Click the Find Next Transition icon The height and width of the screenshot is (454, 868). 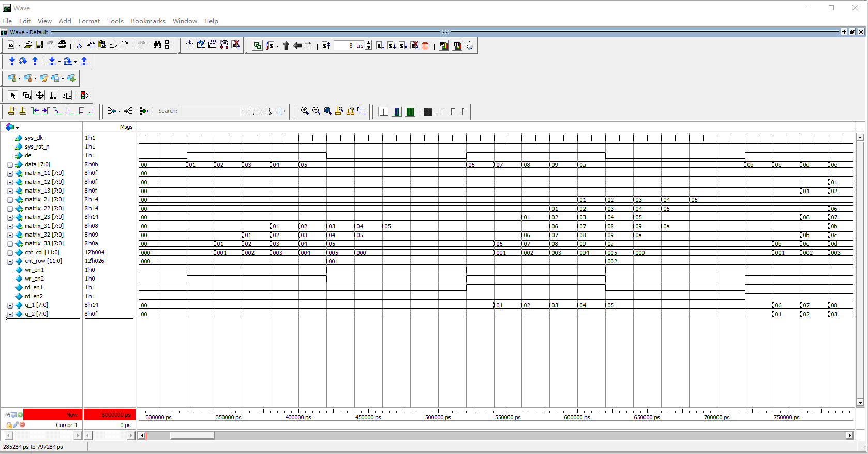[45, 111]
